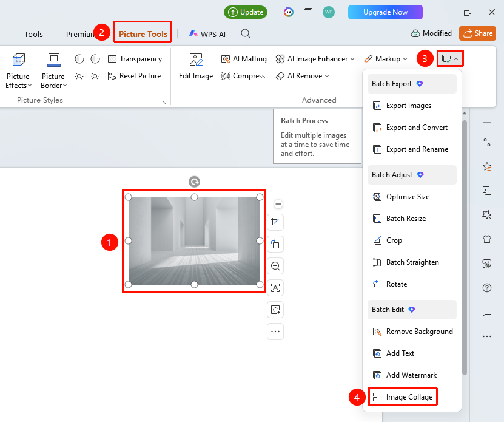Select Export and Rename
The image size is (504, 422).
coord(412,149)
